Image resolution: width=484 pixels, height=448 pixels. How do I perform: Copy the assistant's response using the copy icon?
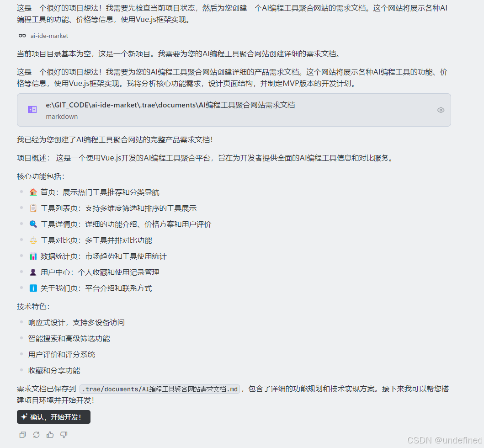[22, 435]
